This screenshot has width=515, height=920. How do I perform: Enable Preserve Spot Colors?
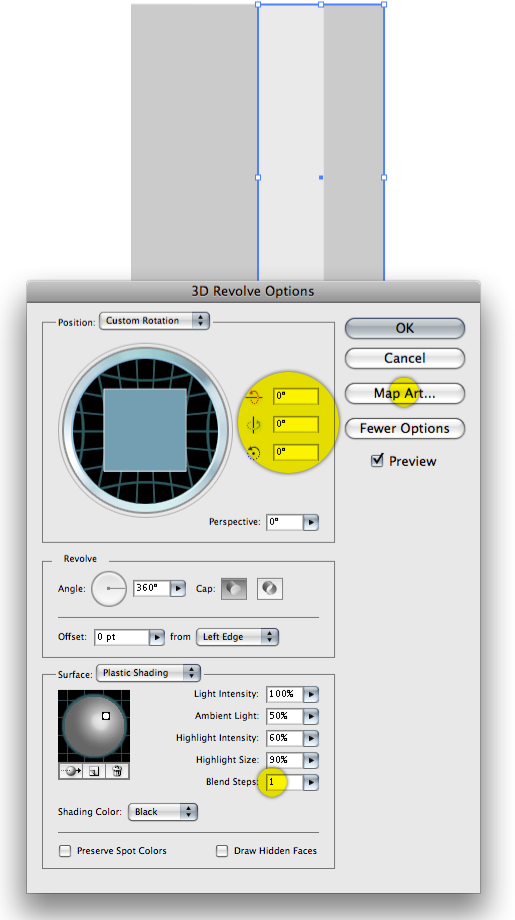tap(65, 851)
